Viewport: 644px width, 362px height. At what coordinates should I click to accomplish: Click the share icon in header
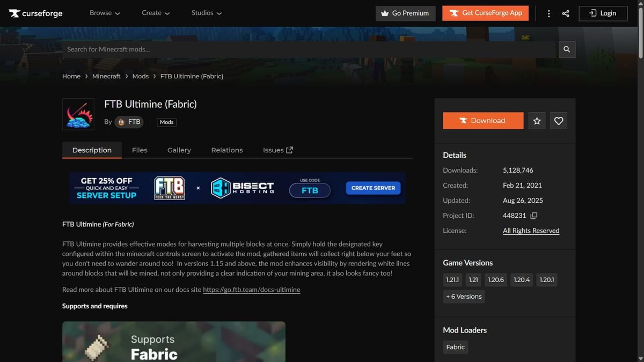point(566,13)
